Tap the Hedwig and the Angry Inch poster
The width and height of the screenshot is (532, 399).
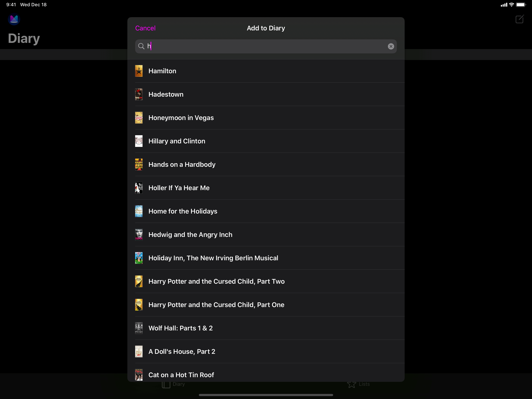[x=139, y=235]
